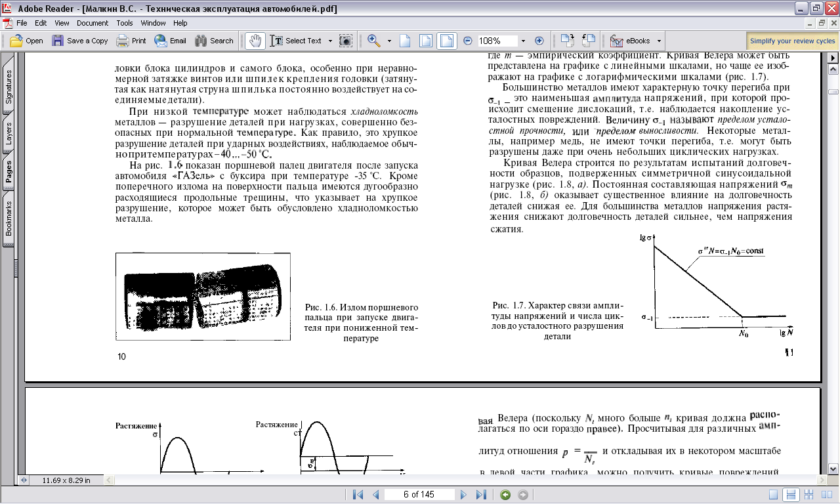The width and height of the screenshot is (840, 504).
Task: Open the Help menu
Action: coord(180,23)
